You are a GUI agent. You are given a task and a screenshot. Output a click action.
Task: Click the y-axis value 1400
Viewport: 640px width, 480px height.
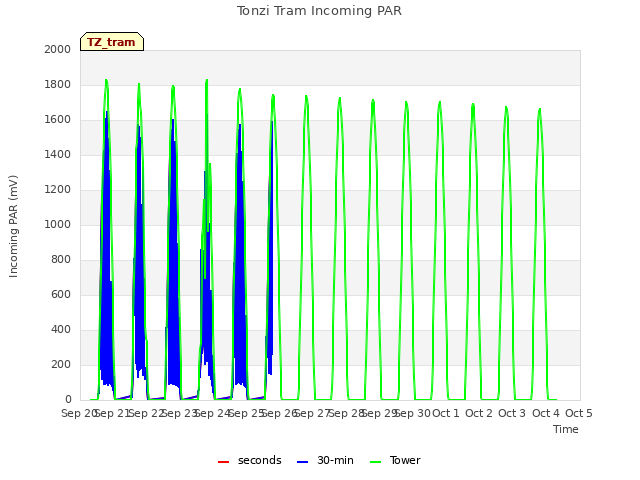click(58, 154)
